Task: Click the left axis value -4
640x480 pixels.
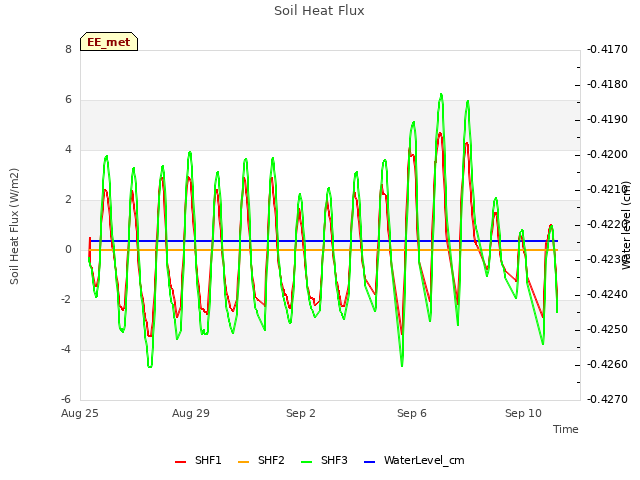Action: pyautogui.click(x=66, y=349)
